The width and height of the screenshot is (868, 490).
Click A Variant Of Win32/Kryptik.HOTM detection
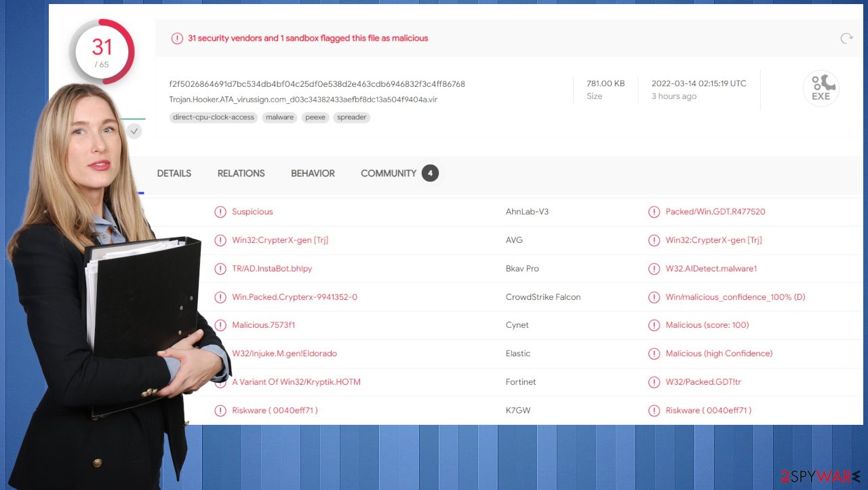pyautogui.click(x=296, y=382)
